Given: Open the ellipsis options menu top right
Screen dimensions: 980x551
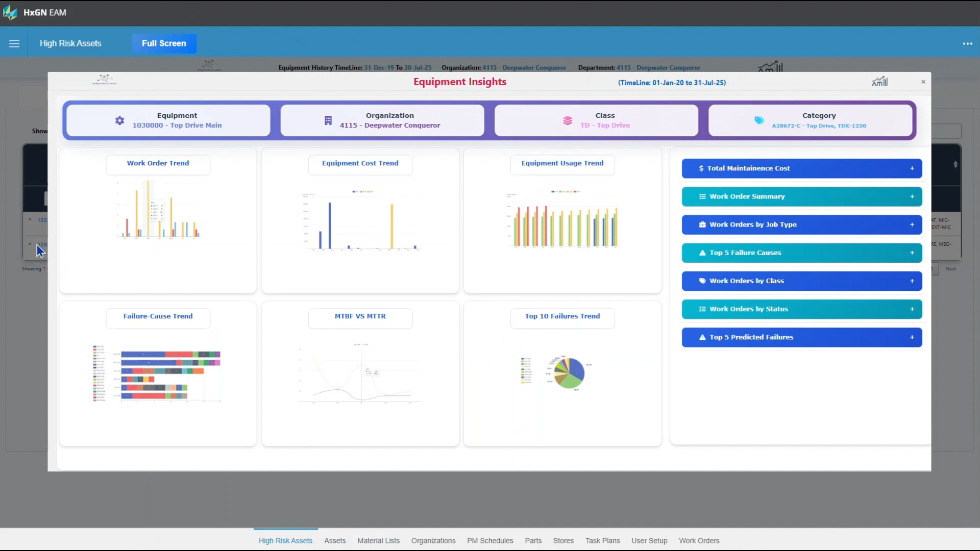Looking at the screenshot, I should coord(968,43).
